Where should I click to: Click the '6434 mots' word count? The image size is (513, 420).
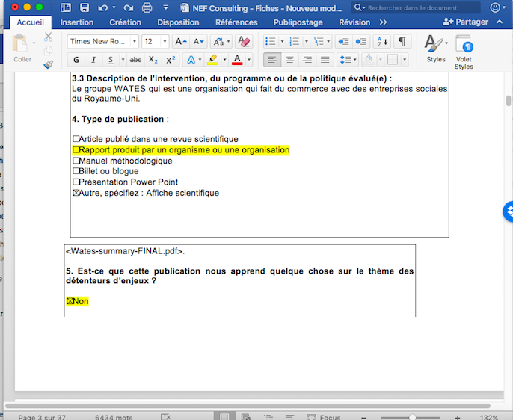tap(114, 417)
